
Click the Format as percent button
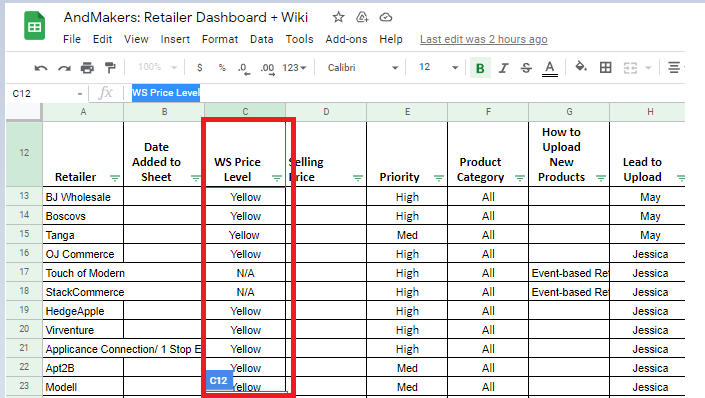[222, 68]
